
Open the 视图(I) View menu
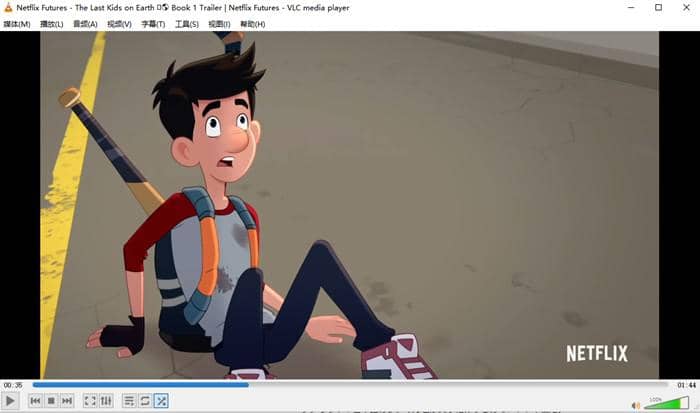tap(219, 24)
